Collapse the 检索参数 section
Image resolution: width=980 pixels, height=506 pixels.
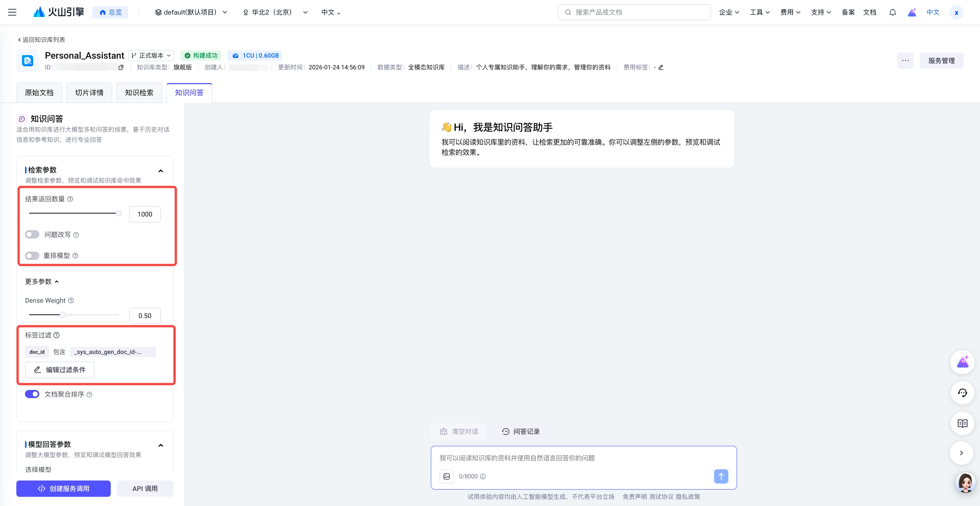161,171
